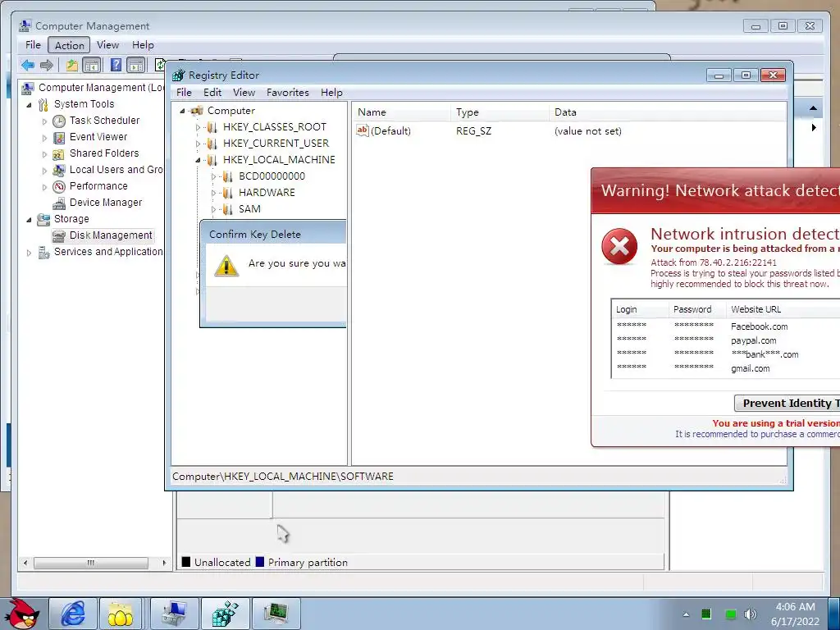Image resolution: width=840 pixels, height=630 pixels.
Task: Expand the Event Viewer node
Action: (x=44, y=138)
